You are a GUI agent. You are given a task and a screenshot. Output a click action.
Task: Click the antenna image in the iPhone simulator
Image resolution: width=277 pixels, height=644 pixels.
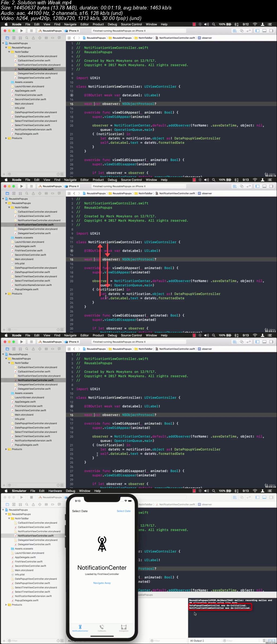click(102, 544)
